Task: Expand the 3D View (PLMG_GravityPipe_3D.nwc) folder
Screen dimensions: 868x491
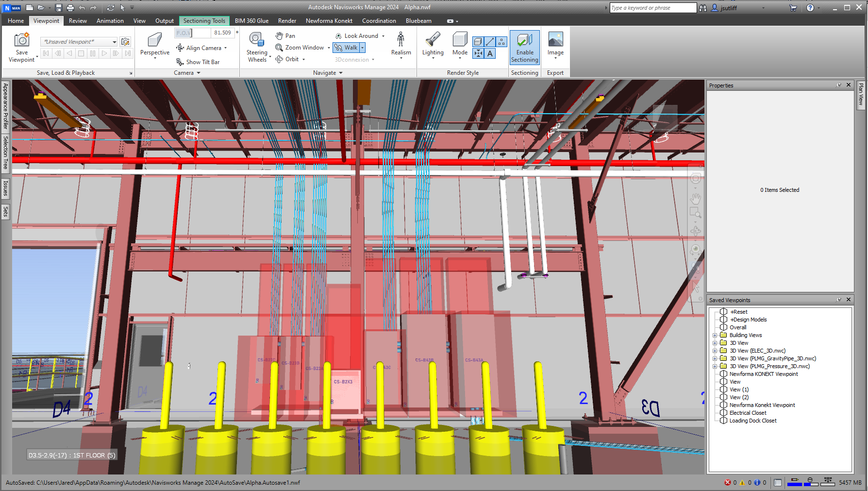Action: point(715,358)
